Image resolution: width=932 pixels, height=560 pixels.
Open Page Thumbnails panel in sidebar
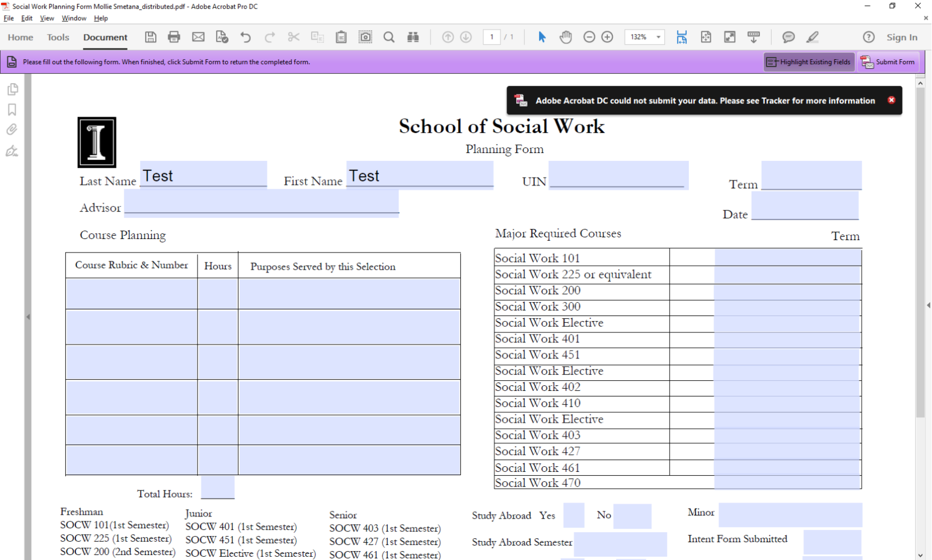12,89
